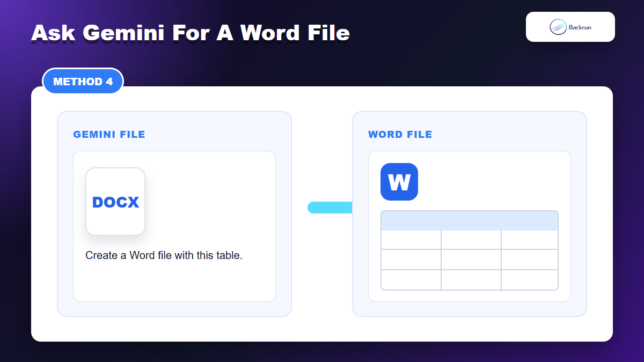Click the GEMINI FILE heading

[109, 135]
